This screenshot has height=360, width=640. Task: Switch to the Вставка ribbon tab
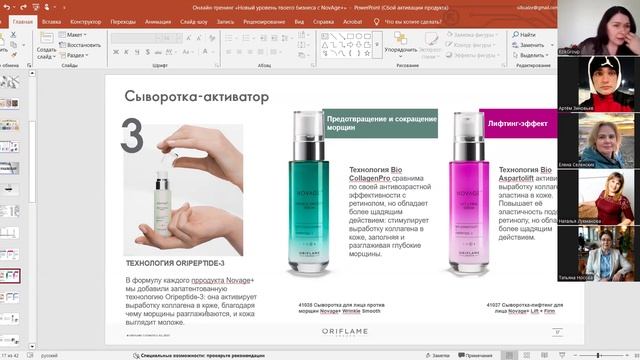click(x=51, y=22)
